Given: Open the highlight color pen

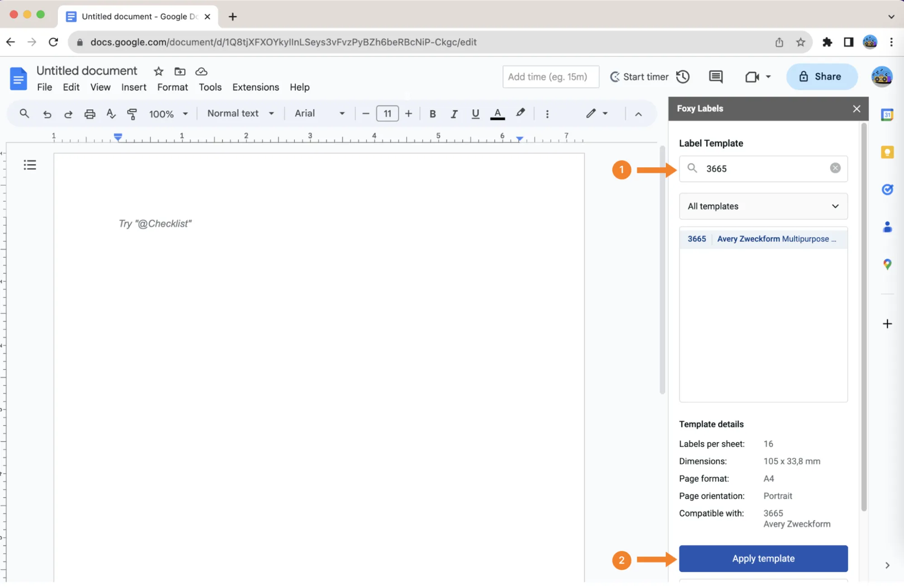Looking at the screenshot, I should pos(521,113).
